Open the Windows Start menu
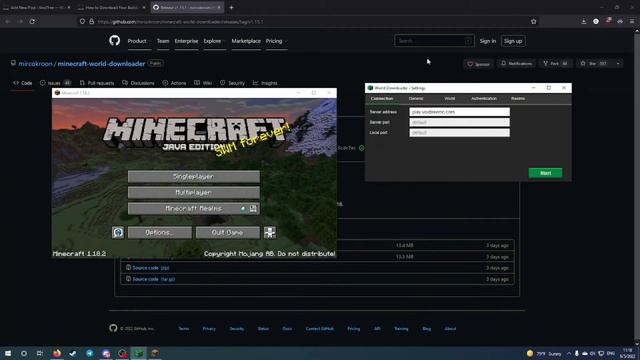 click(8, 353)
